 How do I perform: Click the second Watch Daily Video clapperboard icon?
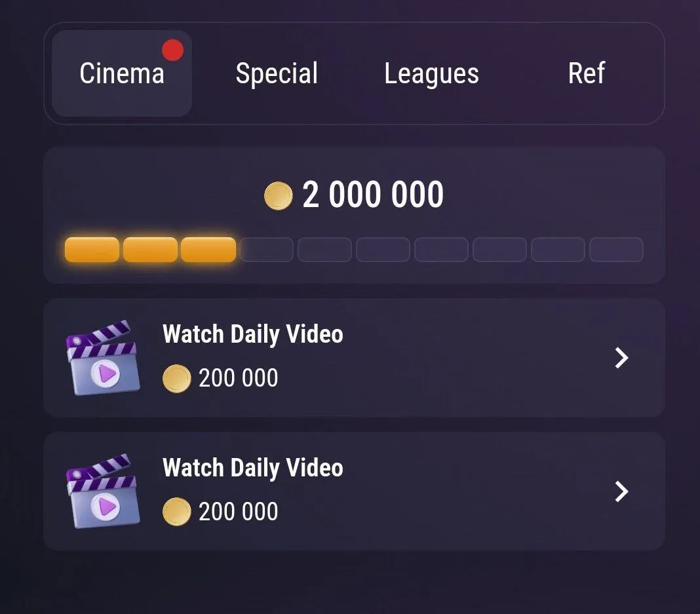point(103,491)
